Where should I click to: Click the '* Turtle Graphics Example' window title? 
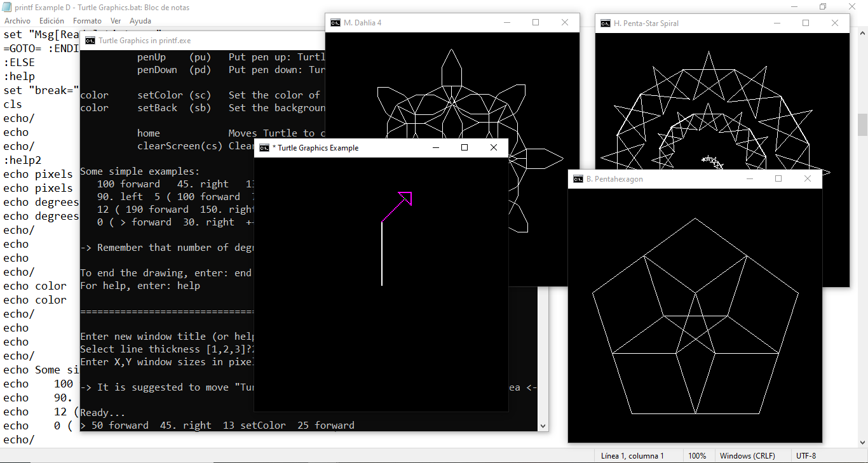tap(315, 148)
